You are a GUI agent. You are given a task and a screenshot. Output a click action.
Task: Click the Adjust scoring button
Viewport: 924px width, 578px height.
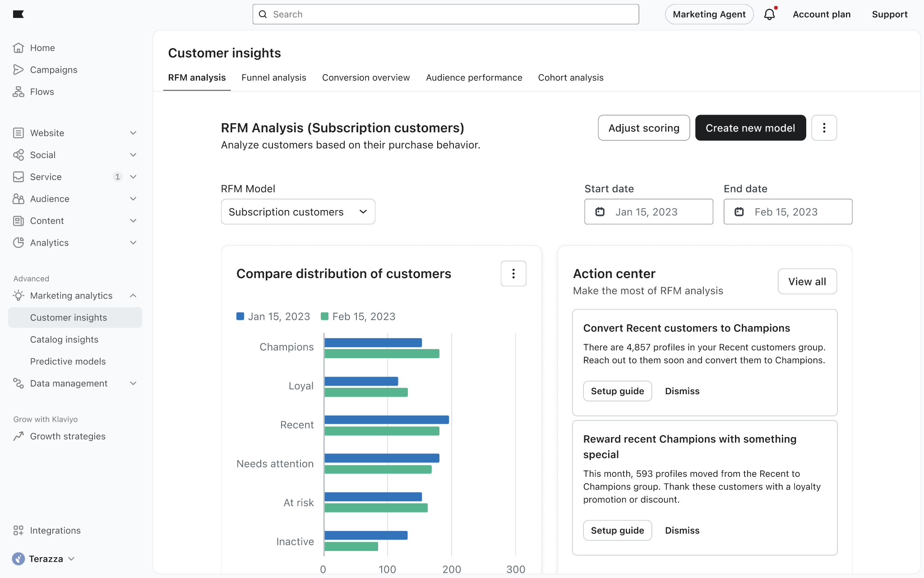coord(644,128)
